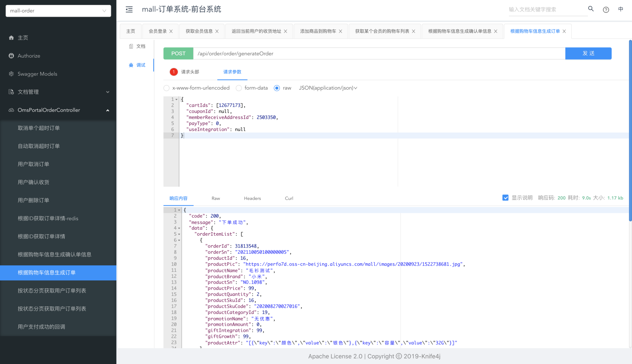This screenshot has height=364, width=632.
Task: Click the Swagger Models icon
Action: point(11,74)
